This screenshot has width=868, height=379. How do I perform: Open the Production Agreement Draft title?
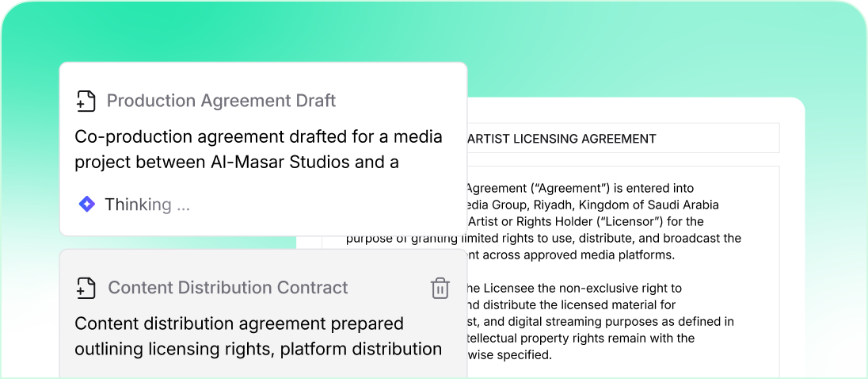[x=221, y=101]
